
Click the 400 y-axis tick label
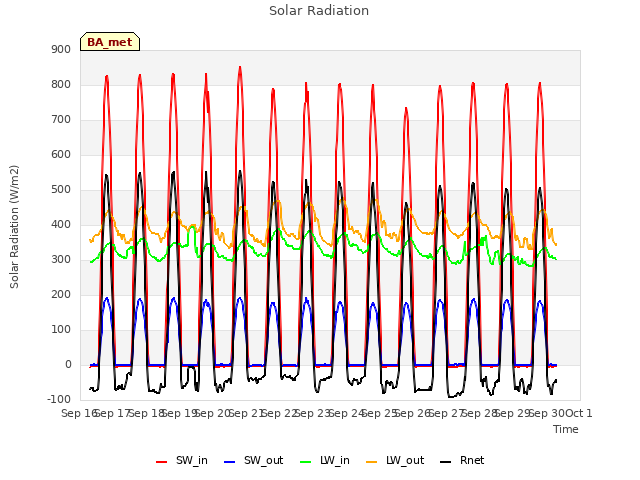point(61,224)
